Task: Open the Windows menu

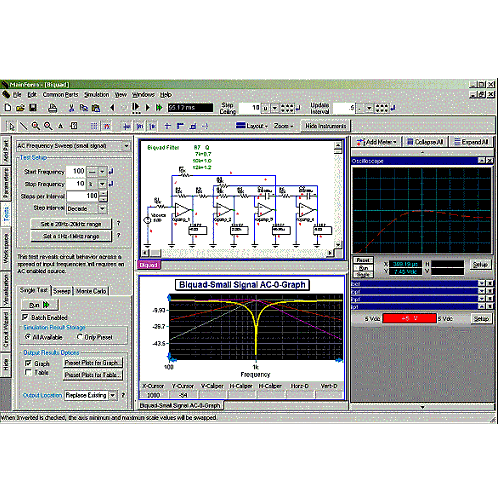Action: point(143,95)
